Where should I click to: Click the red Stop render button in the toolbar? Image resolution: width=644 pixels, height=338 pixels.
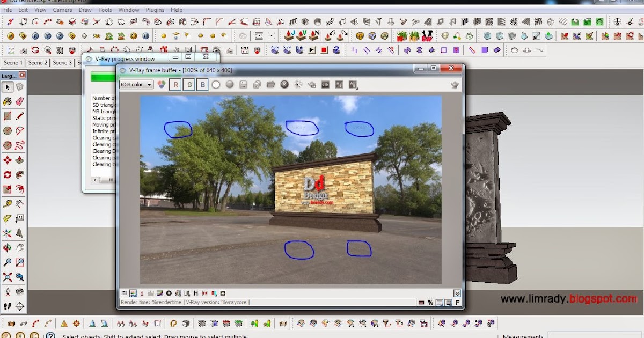(x=324, y=50)
